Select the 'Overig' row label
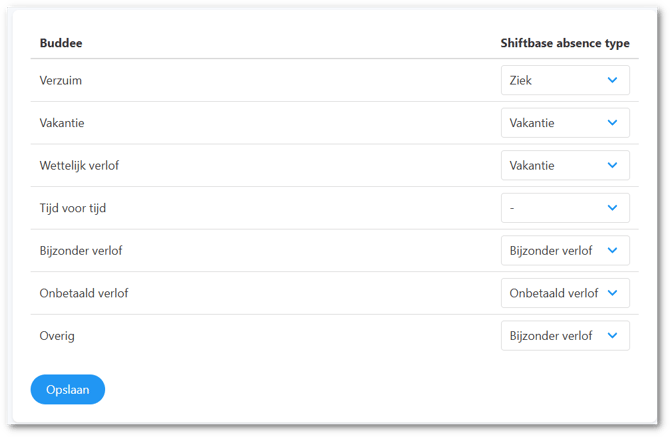 click(x=57, y=336)
